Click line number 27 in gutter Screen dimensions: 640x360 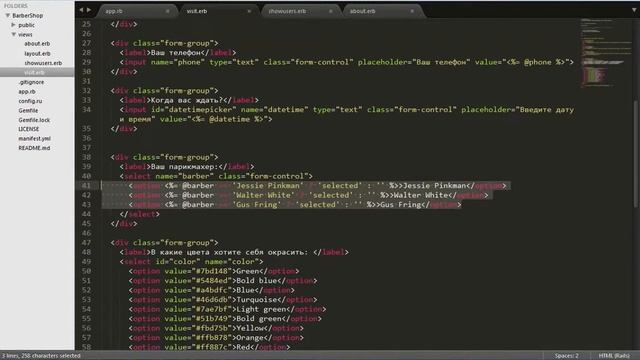(87, 43)
